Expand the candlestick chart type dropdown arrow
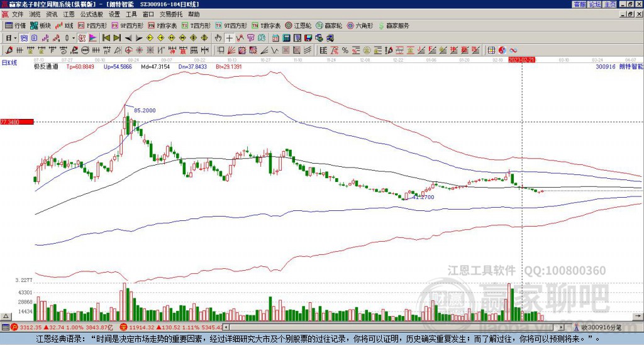The width and height of the screenshot is (644, 345). coord(74,38)
